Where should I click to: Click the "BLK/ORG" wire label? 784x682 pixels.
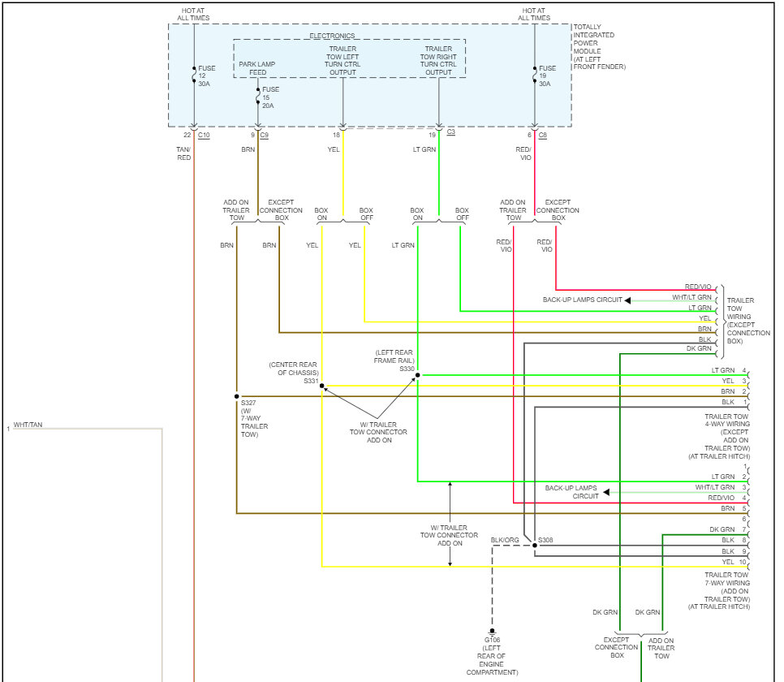[505, 541]
